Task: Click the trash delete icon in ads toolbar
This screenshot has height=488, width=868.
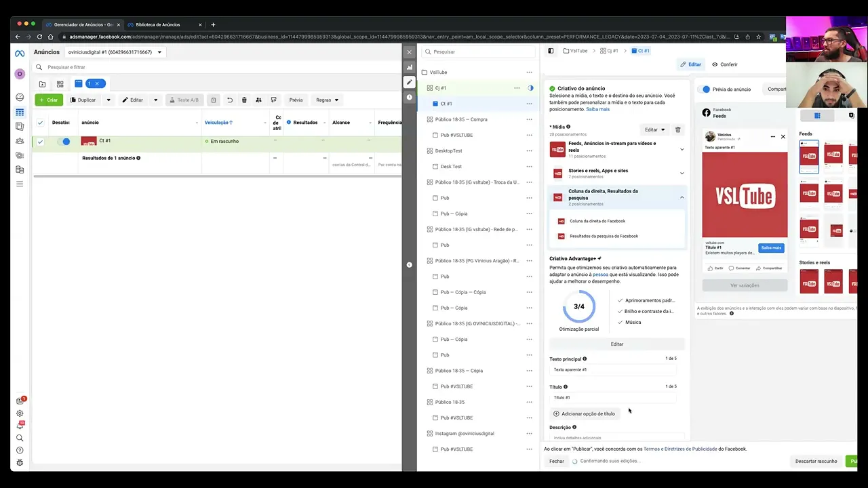Action: tap(244, 100)
